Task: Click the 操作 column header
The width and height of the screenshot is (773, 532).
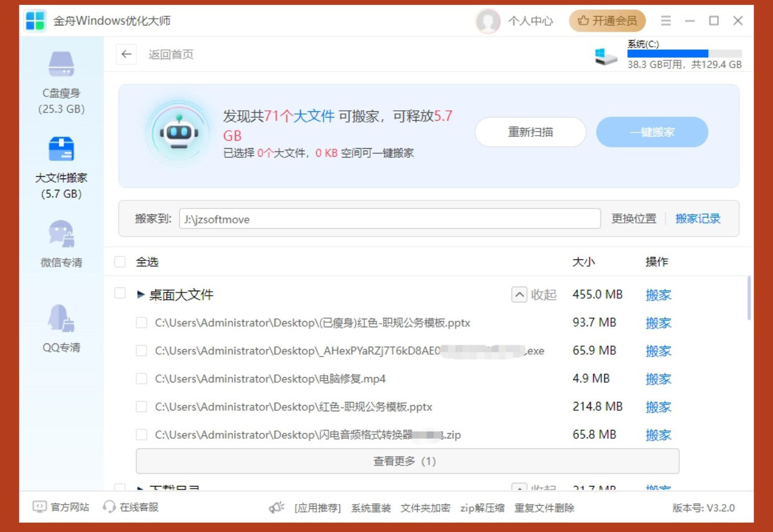Action: pos(657,262)
